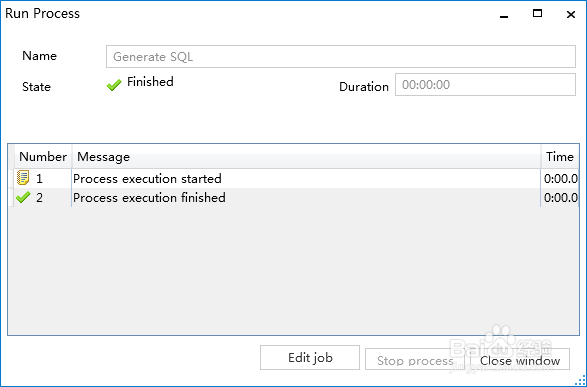The image size is (587, 387).
Task: Select the Process execution started message
Action: pyautogui.click(x=147, y=179)
